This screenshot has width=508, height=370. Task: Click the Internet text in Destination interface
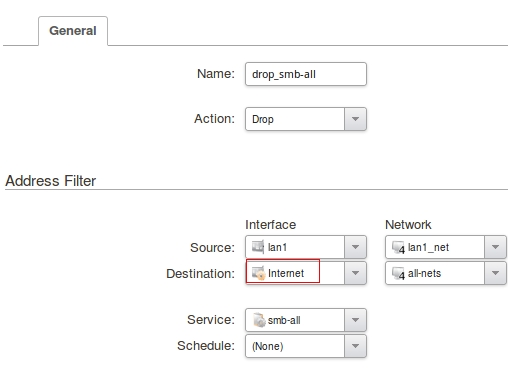(x=286, y=273)
